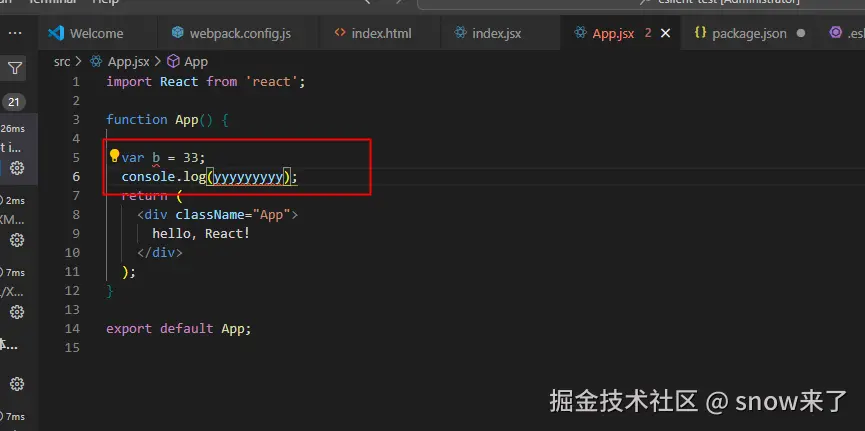Click the braces icon on package.json tab
This screenshot has width=865, height=431.
click(x=700, y=33)
